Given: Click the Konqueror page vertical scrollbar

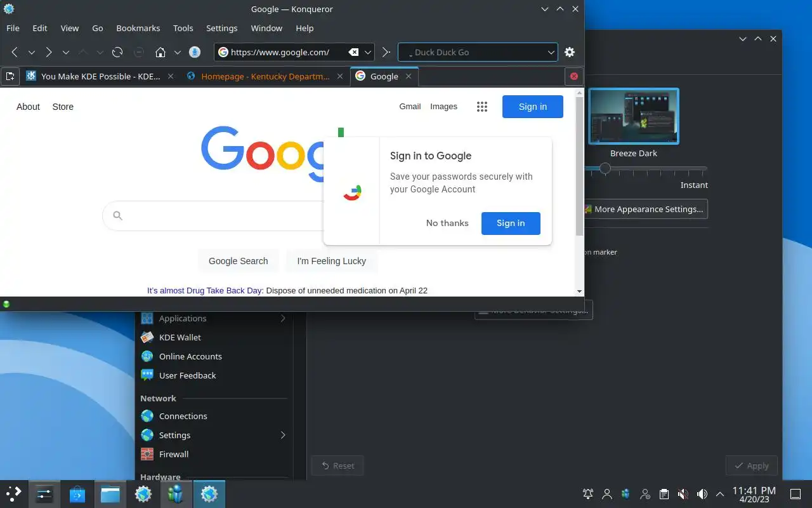Looking at the screenshot, I should point(579,166).
